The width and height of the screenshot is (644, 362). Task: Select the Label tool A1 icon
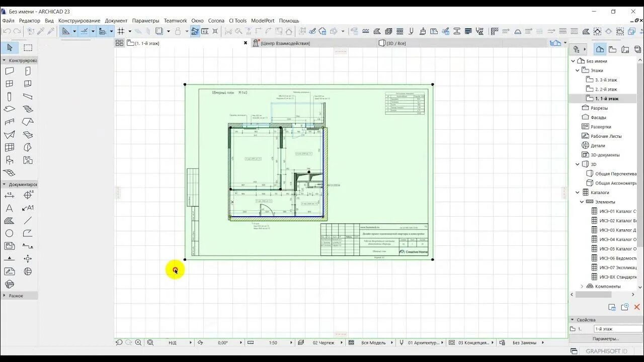click(x=28, y=208)
